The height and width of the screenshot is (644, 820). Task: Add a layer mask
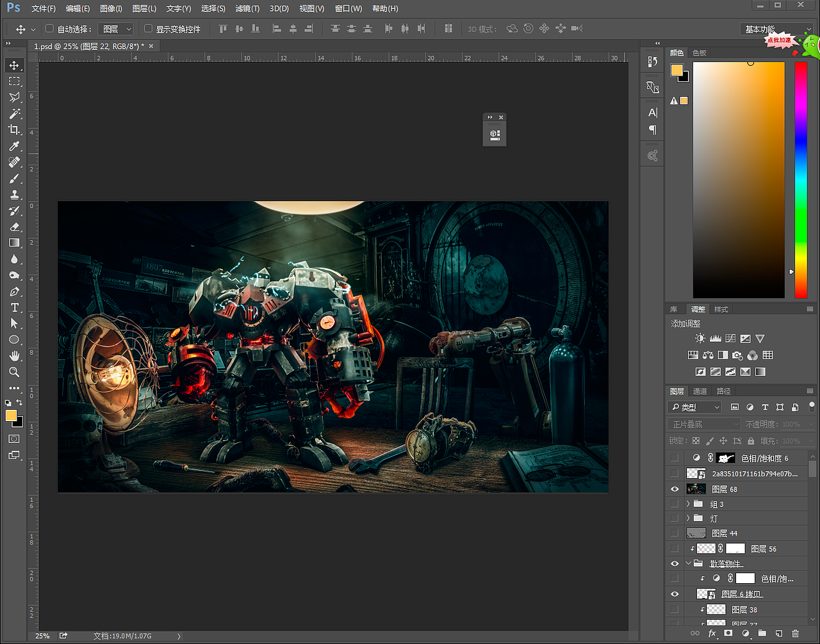tap(728, 633)
